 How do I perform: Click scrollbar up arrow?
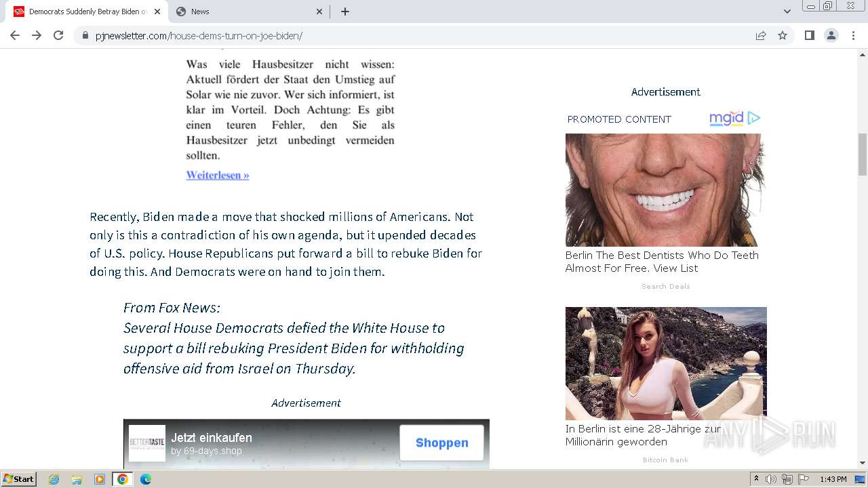[x=863, y=54]
